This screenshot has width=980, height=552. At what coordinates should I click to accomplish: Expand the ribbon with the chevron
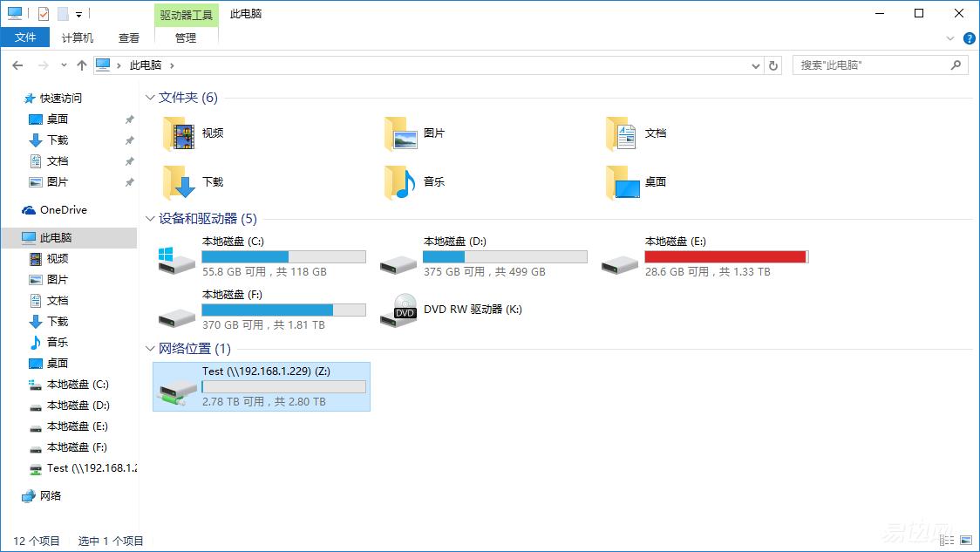pos(950,38)
